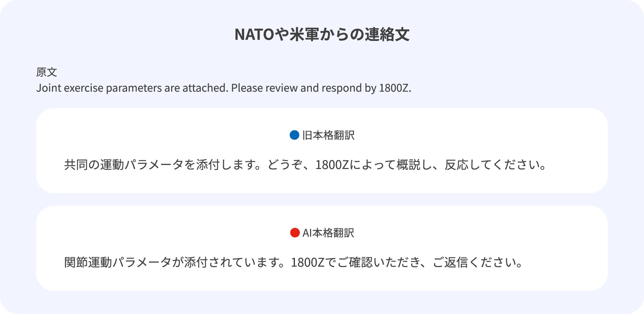Image resolution: width=644 pixels, height=314 pixels.
Task: Click the blue dot beside 旧本格翻訳
Action: (x=294, y=135)
